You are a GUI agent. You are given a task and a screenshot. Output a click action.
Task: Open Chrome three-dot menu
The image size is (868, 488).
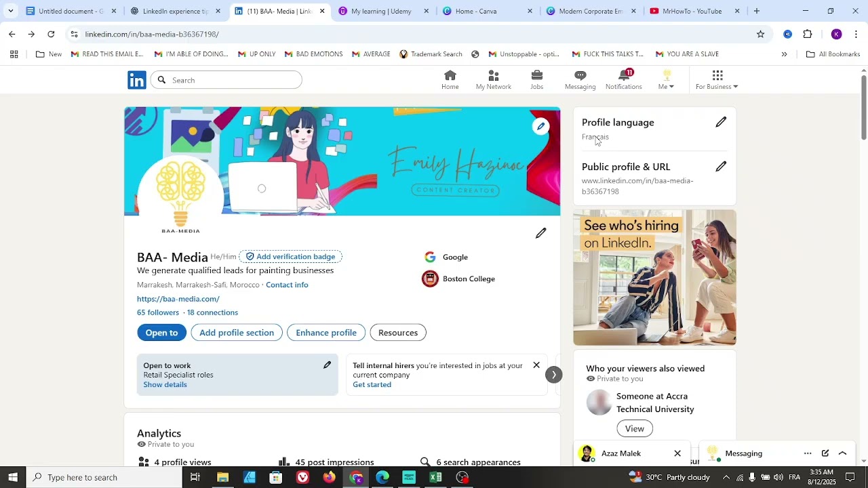(x=856, y=34)
